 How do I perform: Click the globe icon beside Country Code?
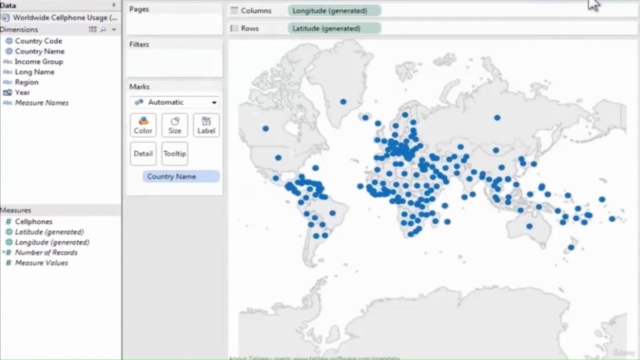9,41
